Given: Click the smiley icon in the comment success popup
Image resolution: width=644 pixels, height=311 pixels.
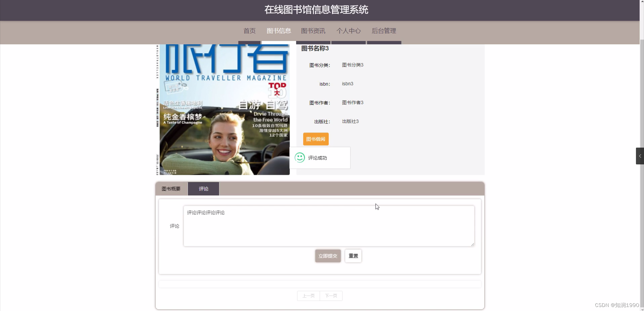Looking at the screenshot, I should [300, 157].
